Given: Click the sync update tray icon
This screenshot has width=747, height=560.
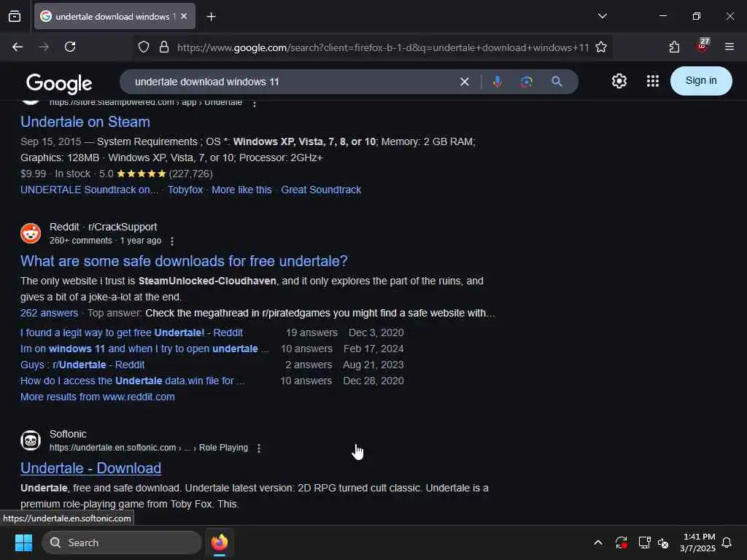Looking at the screenshot, I should [x=621, y=542].
